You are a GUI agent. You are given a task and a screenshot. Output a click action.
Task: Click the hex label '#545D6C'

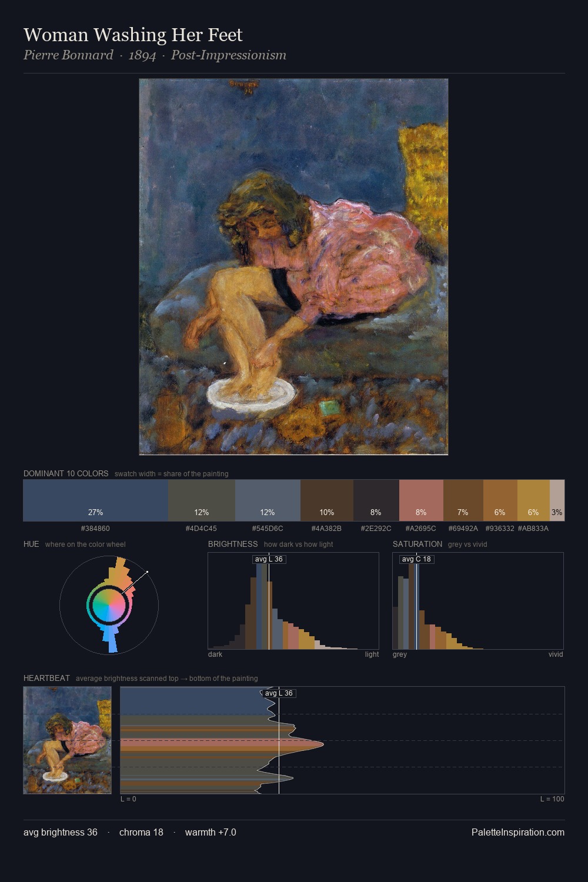(268, 529)
